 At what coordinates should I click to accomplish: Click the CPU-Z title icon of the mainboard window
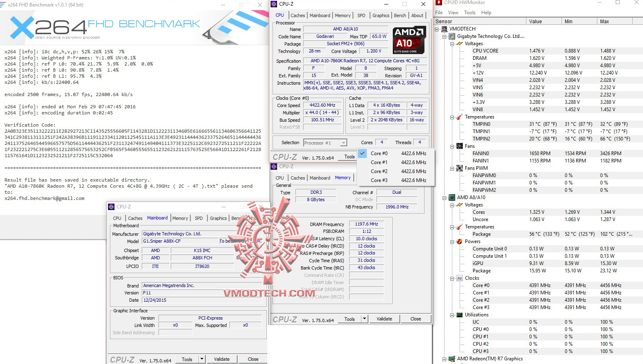(111, 206)
